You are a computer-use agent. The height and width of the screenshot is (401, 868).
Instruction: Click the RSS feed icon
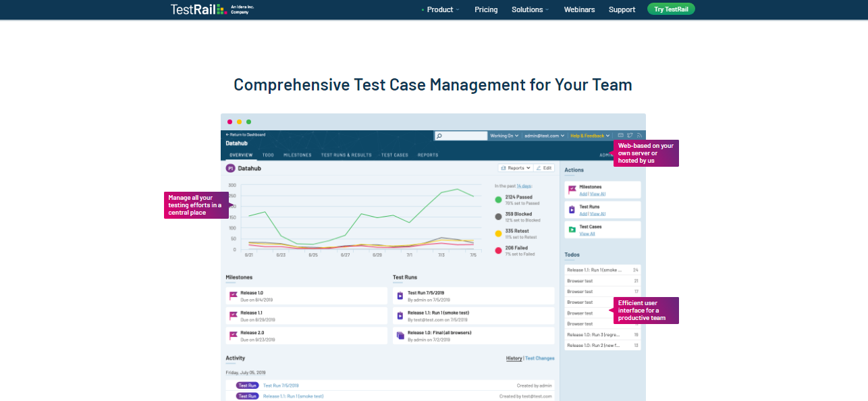639,136
